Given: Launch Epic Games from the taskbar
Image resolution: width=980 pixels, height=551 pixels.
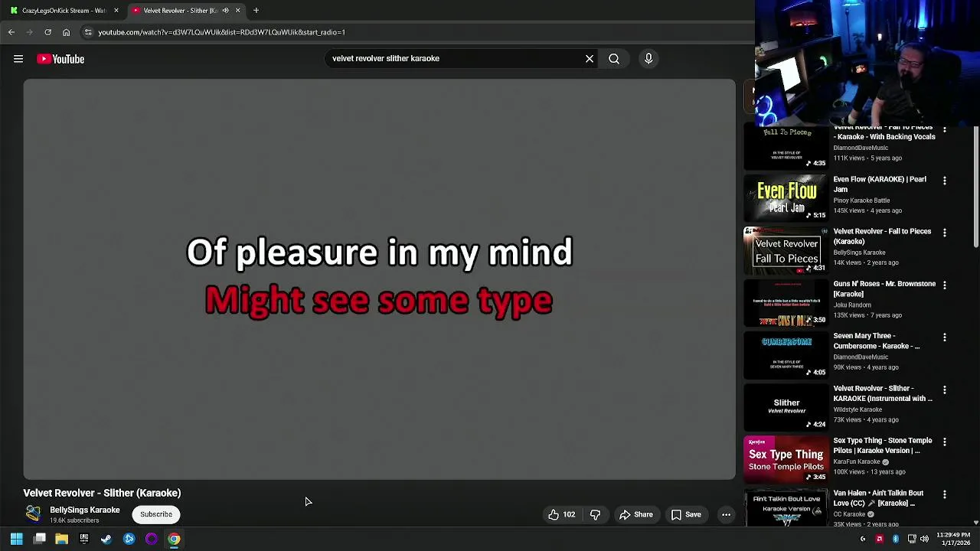Looking at the screenshot, I should tap(84, 539).
